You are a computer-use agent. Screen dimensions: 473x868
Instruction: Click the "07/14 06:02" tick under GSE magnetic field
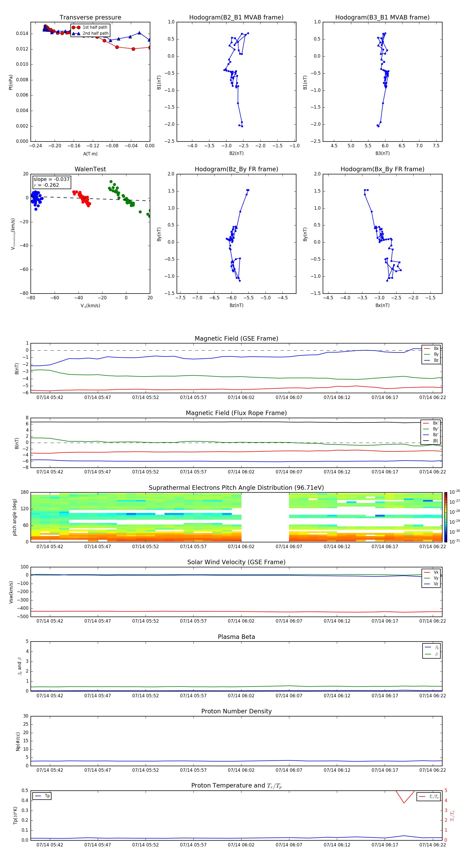[241, 398]
